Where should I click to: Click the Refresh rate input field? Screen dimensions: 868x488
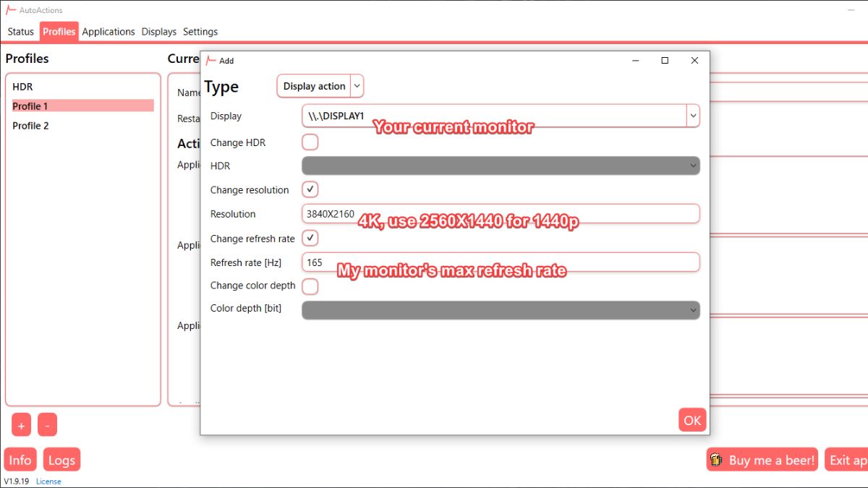[x=434, y=262]
